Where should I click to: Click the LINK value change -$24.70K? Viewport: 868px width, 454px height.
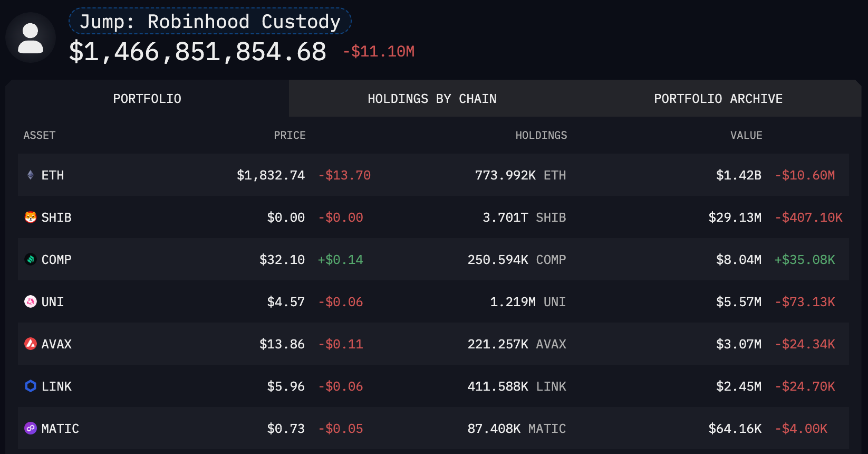pyautogui.click(x=805, y=386)
